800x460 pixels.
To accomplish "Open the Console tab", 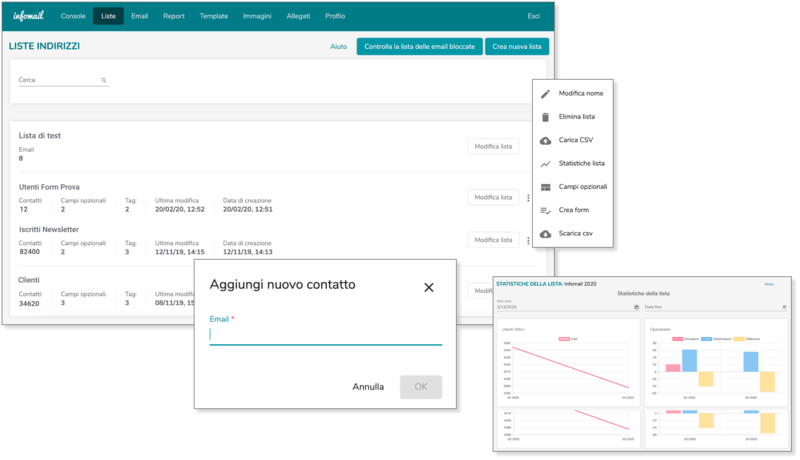I will (73, 16).
